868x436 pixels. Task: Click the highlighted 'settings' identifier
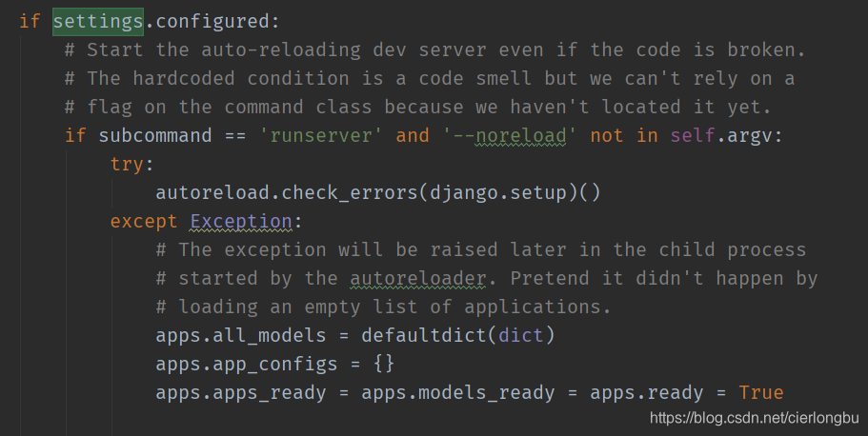(x=98, y=22)
